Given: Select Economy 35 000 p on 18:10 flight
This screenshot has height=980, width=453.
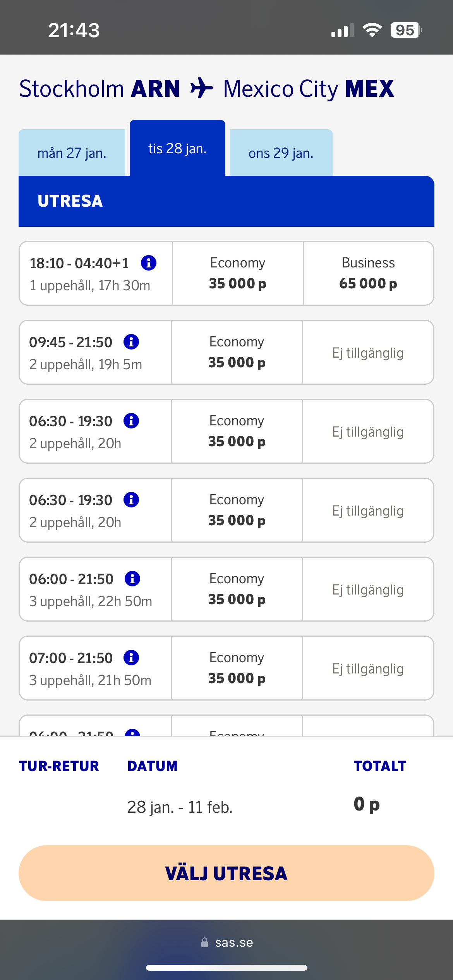Looking at the screenshot, I should click(238, 273).
